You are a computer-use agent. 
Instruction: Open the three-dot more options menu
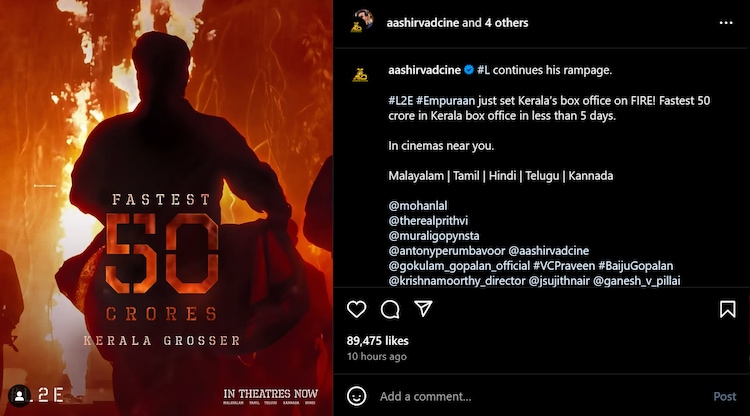[x=726, y=23]
